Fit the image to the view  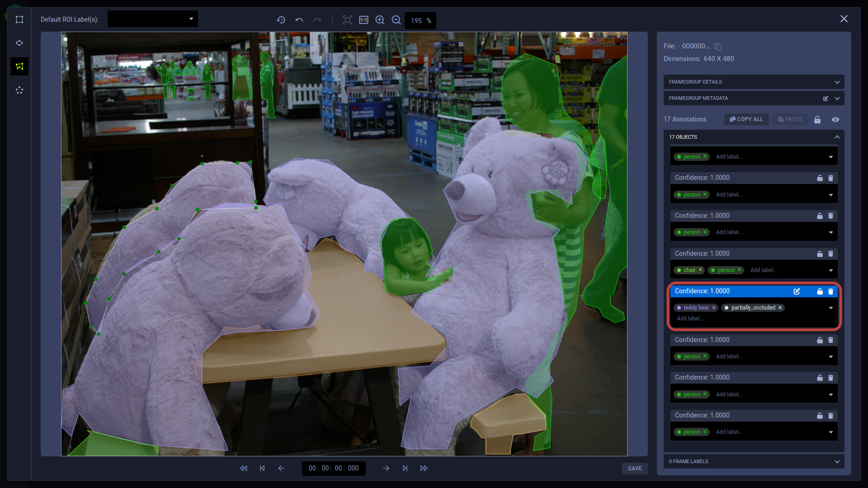click(347, 20)
